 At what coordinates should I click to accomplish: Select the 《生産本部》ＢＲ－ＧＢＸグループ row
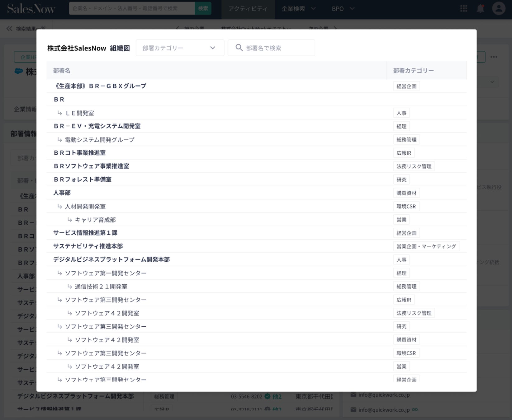click(256, 86)
